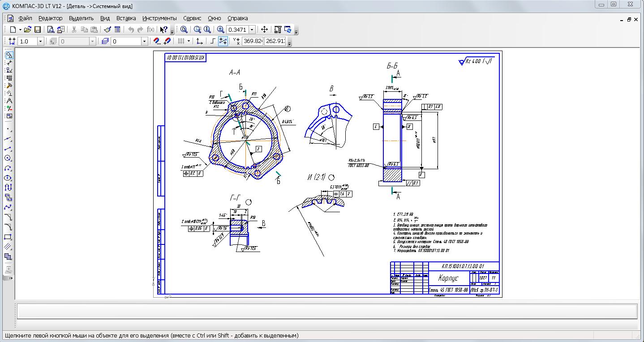Expand the zoom scale 0.3471 dropdown
Image resolution: width=644 pixels, height=342 pixels.
tap(252, 30)
